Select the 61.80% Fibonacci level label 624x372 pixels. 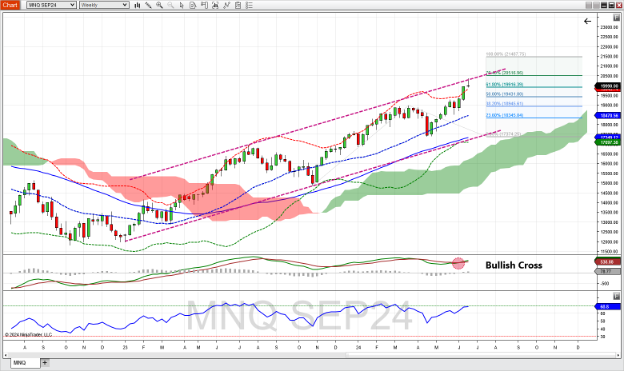[504, 84]
